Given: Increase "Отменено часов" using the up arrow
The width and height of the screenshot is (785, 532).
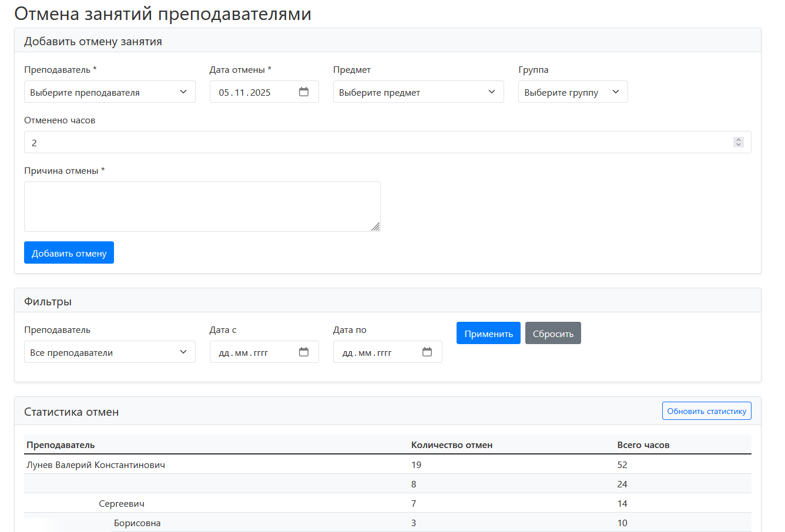Looking at the screenshot, I should 738,139.
